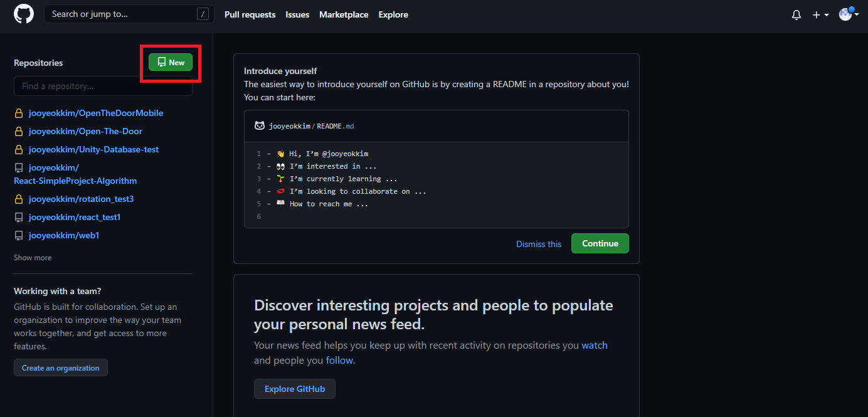868x417 pixels.
Task: Click the green Continue button
Action: point(600,243)
